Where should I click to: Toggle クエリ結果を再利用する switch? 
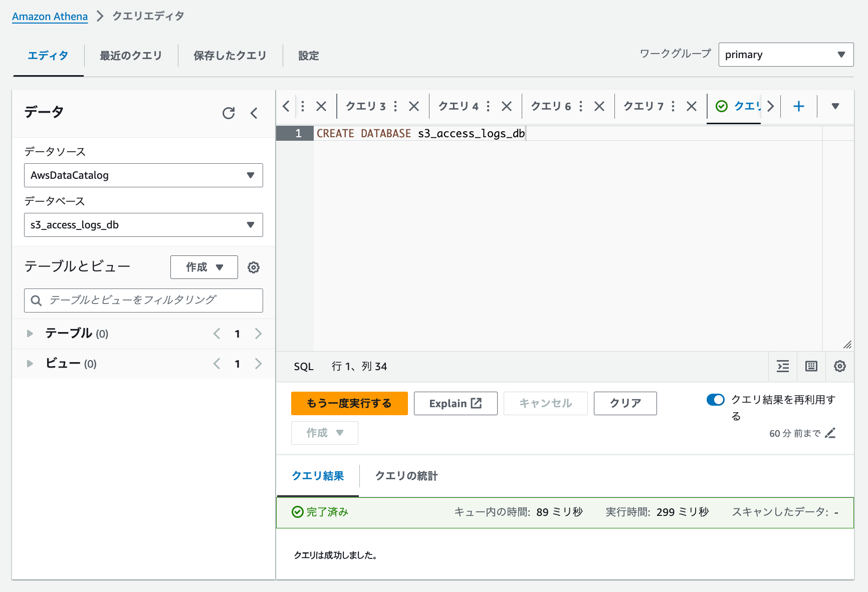(x=716, y=400)
